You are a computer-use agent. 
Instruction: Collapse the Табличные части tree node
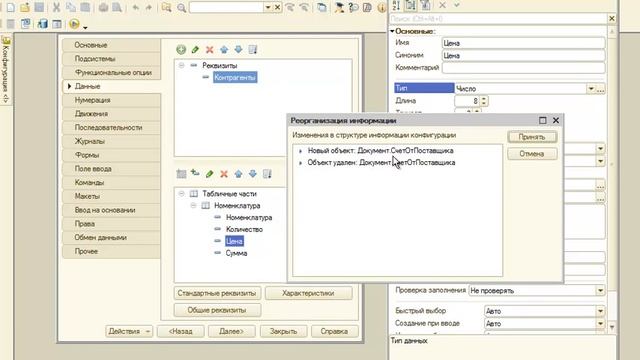181,193
